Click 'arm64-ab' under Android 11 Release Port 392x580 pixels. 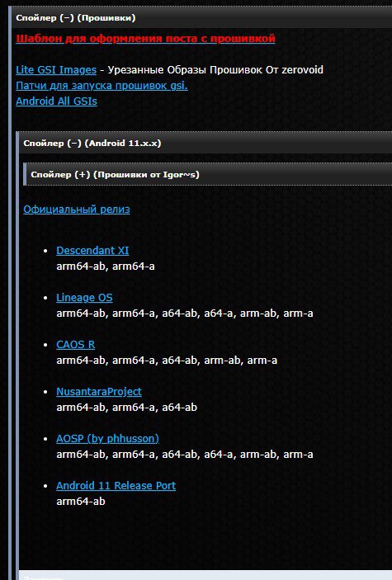[x=81, y=502]
